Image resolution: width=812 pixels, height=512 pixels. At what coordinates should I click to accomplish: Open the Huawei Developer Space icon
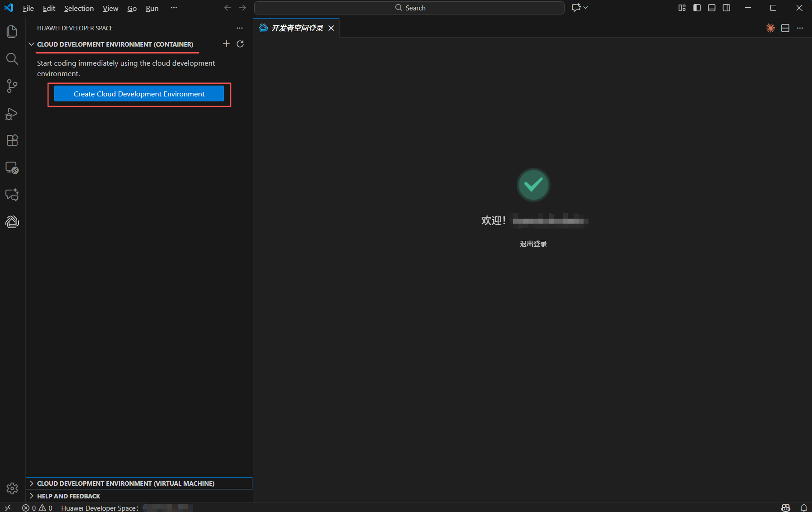pos(12,222)
